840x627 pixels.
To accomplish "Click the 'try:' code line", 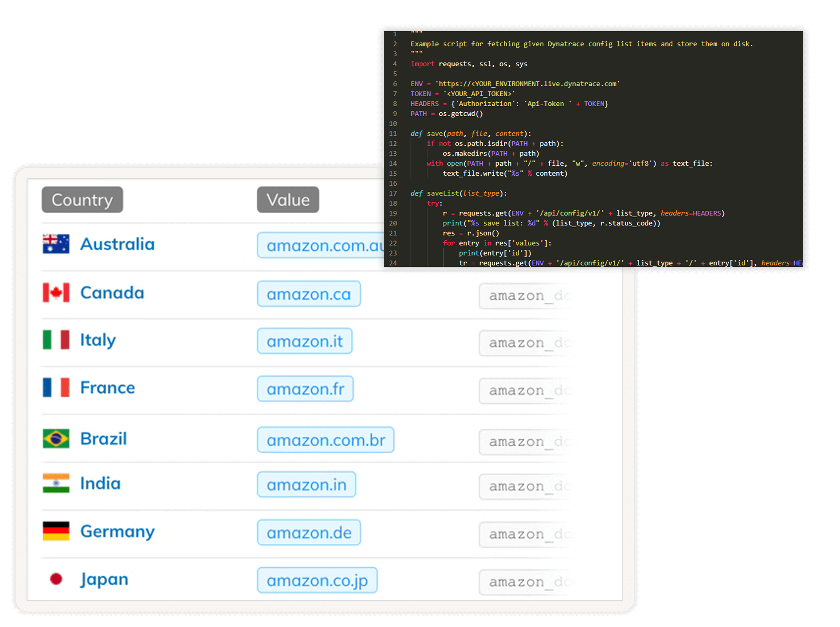I will click(435, 203).
